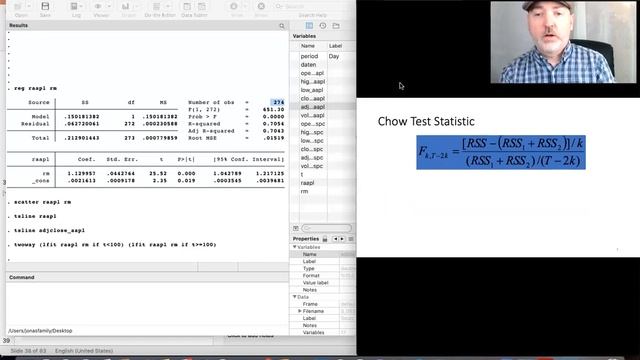The height and width of the screenshot is (360, 640).
Task: Click the Log toolbar icon
Action: [x=74, y=7]
